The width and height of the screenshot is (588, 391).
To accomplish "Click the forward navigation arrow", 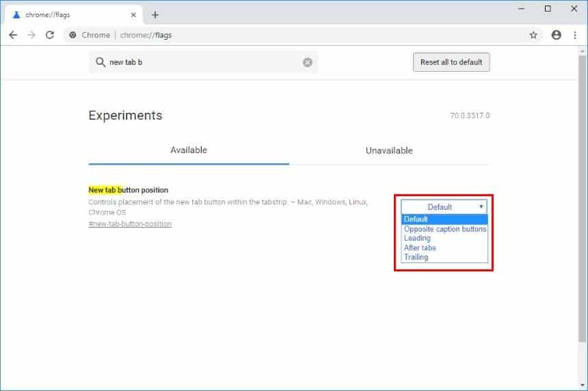I will click(31, 35).
